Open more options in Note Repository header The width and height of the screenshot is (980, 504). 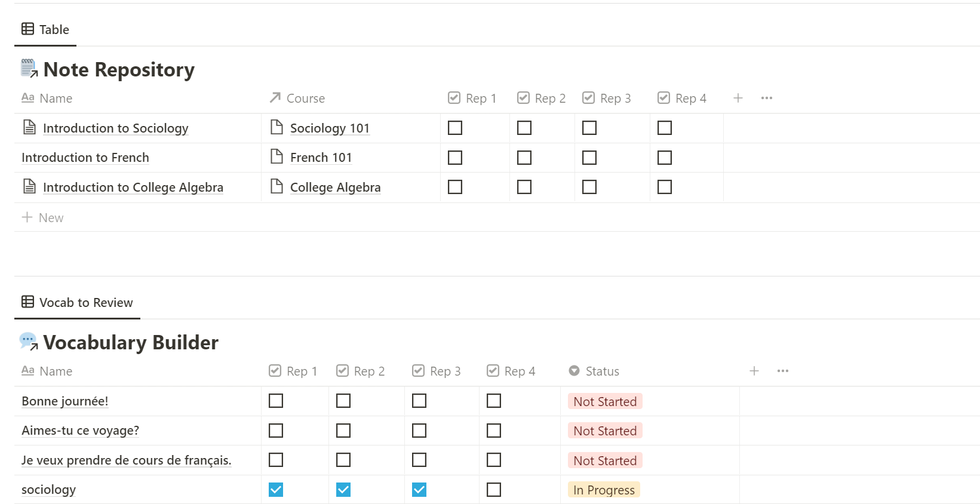(x=767, y=98)
